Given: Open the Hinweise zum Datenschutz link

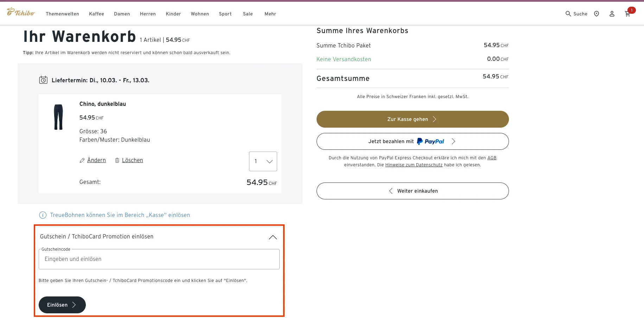Looking at the screenshot, I should point(414,165).
